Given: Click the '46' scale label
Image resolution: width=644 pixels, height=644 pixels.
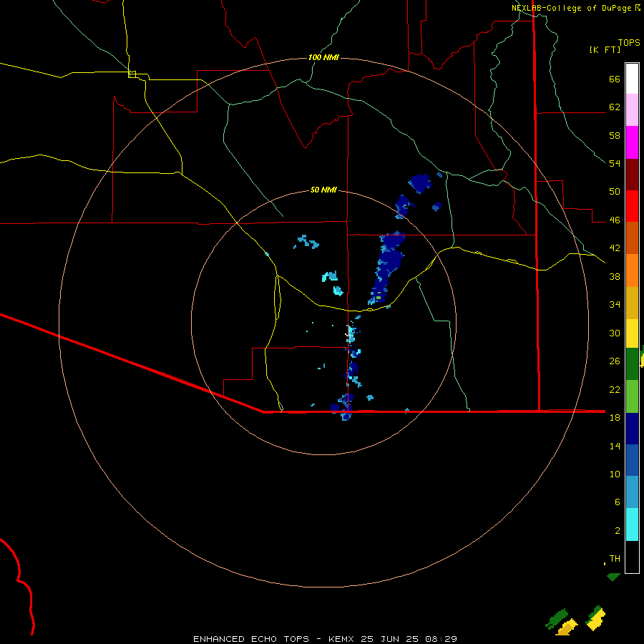Looking at the screenshot, I should [615, 220].
